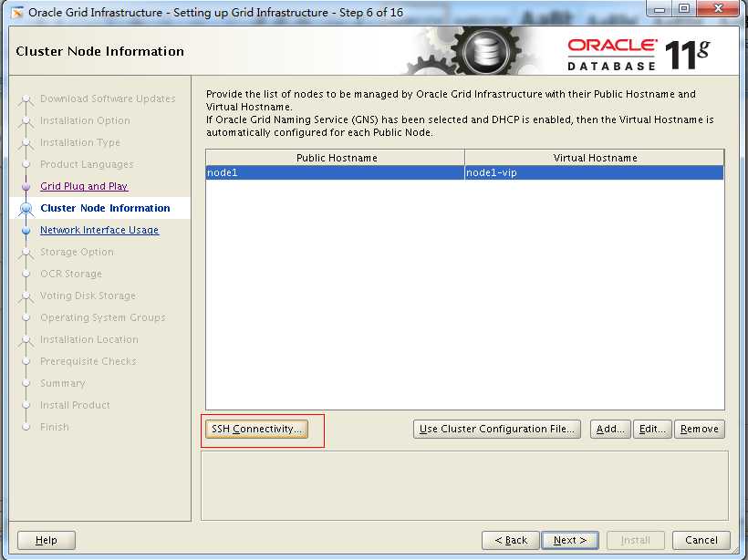This screenshot has height=560, width=748.
Task: Select the node1 public hostname cell
Action: point(335,172)
